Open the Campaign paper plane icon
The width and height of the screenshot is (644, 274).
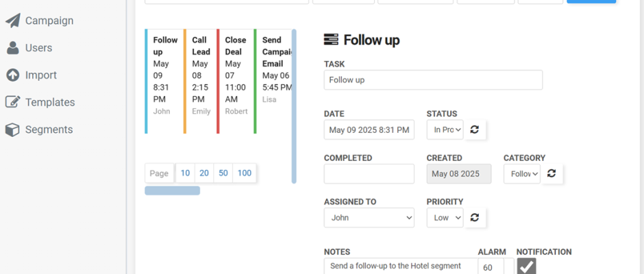[13, 21]
